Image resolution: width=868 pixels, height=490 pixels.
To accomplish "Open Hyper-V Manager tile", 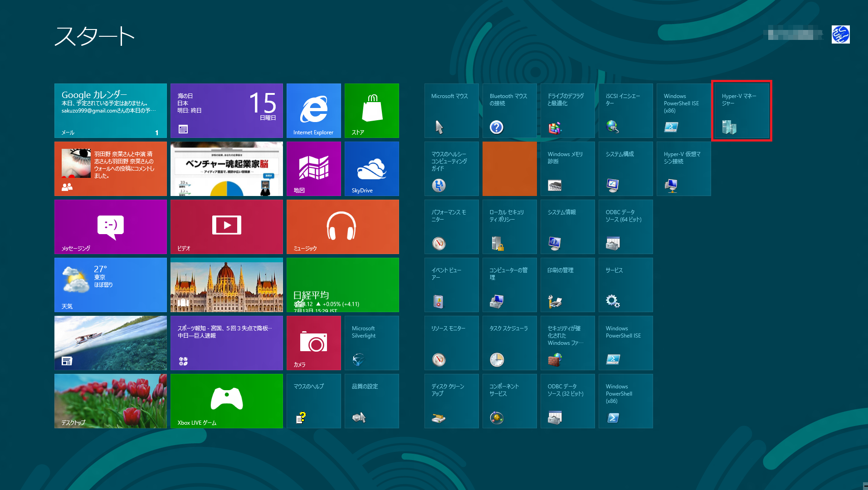I will (741, 111).
